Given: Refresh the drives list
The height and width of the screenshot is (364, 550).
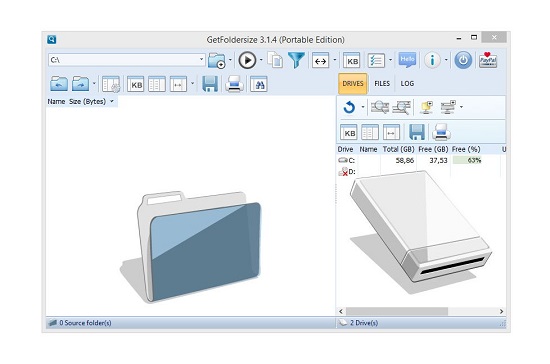Looking at the screenshot, I should point(349,107).
